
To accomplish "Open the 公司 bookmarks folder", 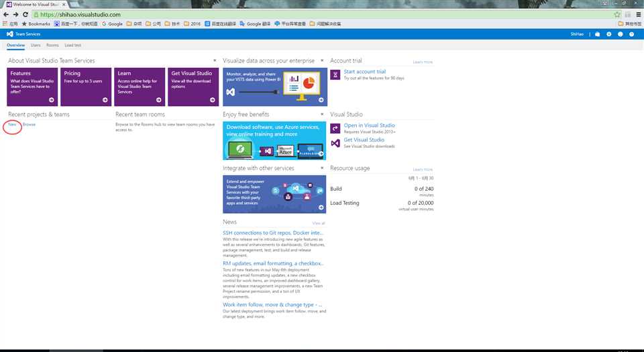I will pyautogui.click(x=153, y=24).
